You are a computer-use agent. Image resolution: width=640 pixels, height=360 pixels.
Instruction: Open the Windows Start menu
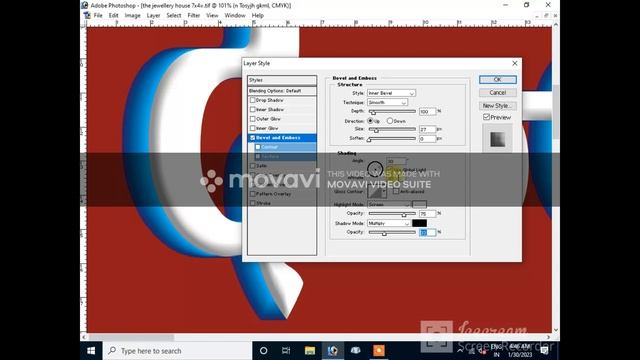point(91,351)
